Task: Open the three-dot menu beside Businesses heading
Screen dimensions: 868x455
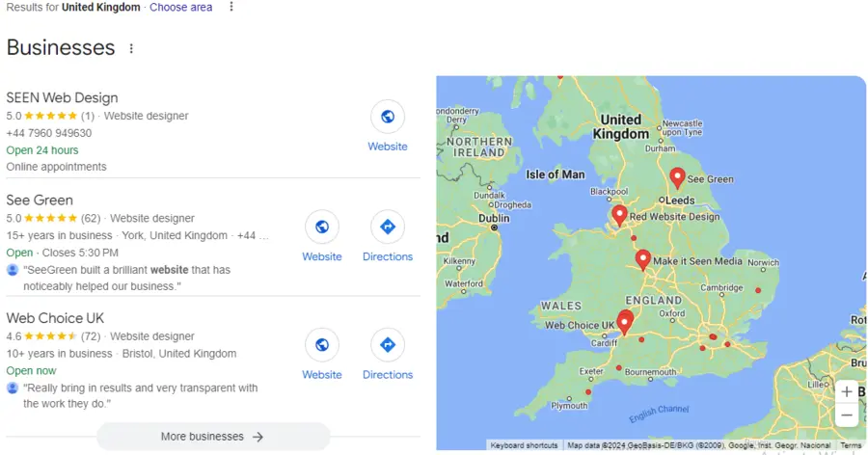Action: pyautogui.click(x=132, y=48)
